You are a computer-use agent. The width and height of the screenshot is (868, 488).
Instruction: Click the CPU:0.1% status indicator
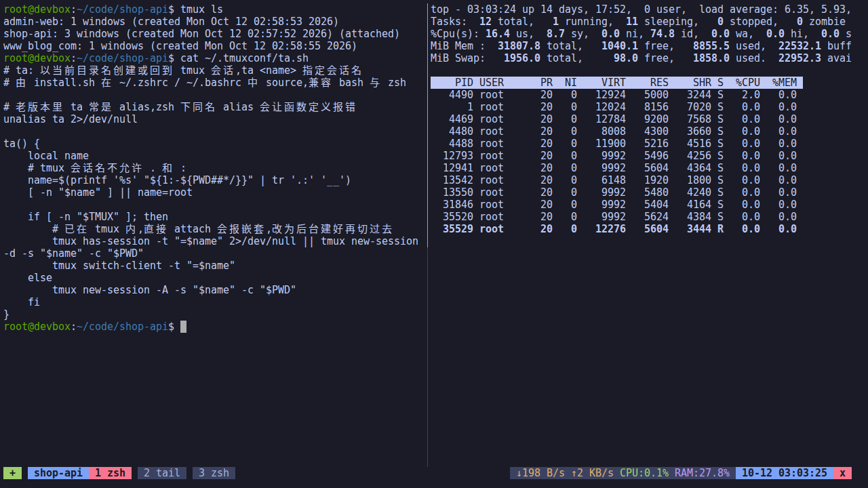644,473
